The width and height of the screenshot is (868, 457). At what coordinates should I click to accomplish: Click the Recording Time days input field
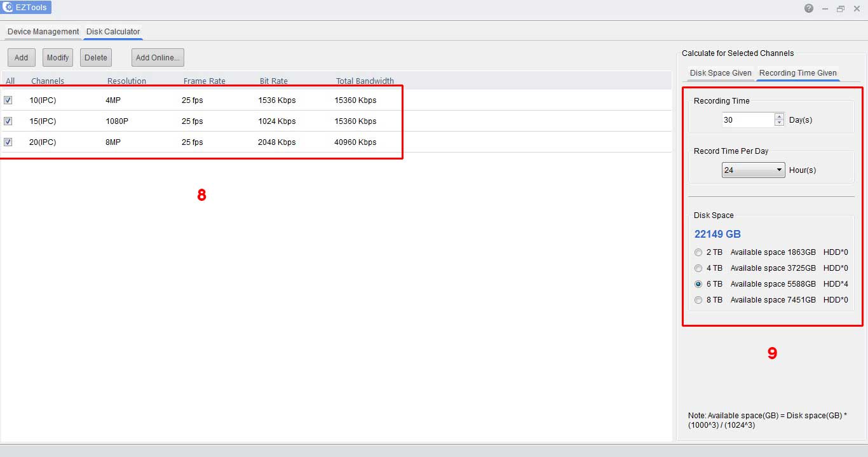[x=747, y=119]
